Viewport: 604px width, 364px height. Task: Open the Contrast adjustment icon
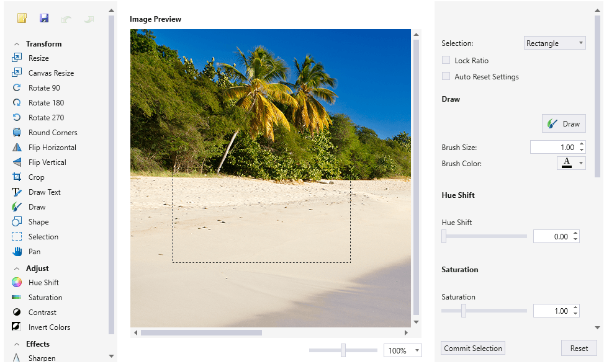[17, 312]
